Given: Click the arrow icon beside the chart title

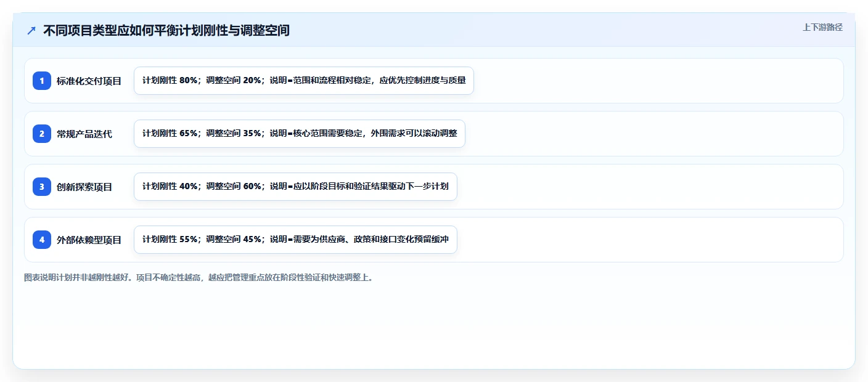Looking at the screenshot, I should click(x=31, y=30).
